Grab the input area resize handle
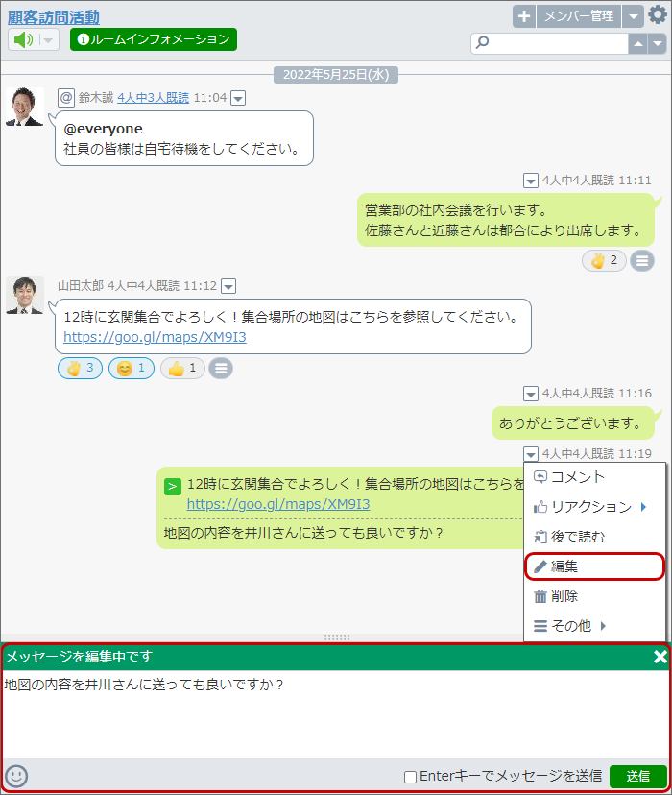This screenshot has height=795, width=672. (337, 638)
